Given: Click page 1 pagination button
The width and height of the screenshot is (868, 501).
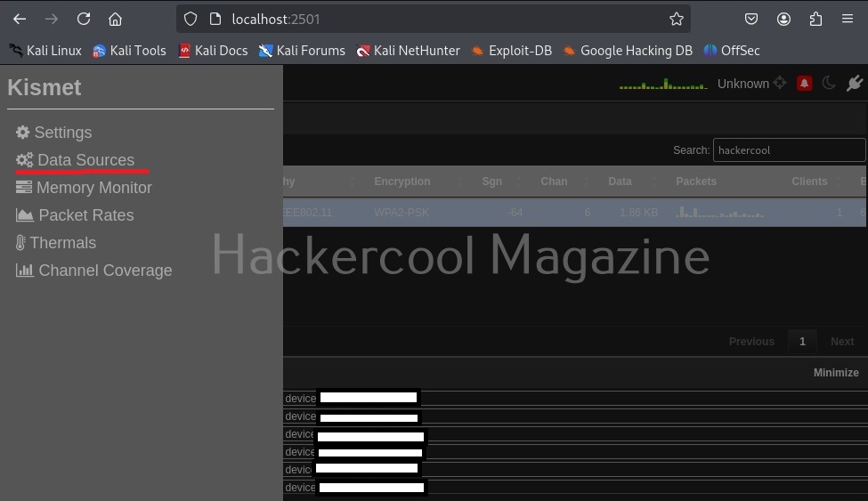Looking at the screenshot, I should pos(802,342).
